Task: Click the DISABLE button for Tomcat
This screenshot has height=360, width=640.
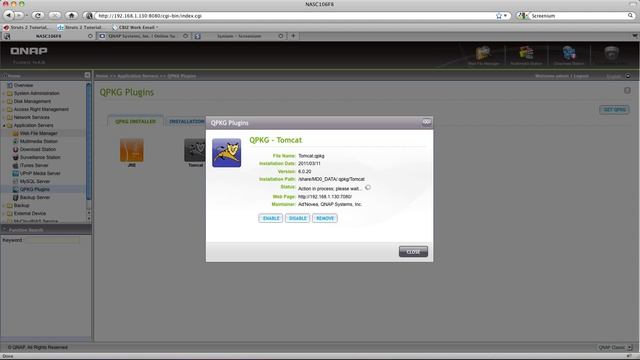Action: [298, 218]
